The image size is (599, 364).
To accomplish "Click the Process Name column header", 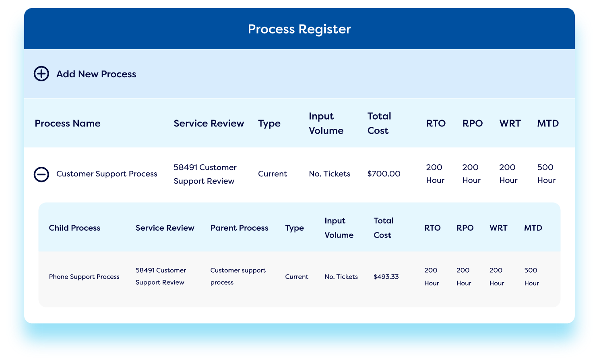I will tap(68, 123).
